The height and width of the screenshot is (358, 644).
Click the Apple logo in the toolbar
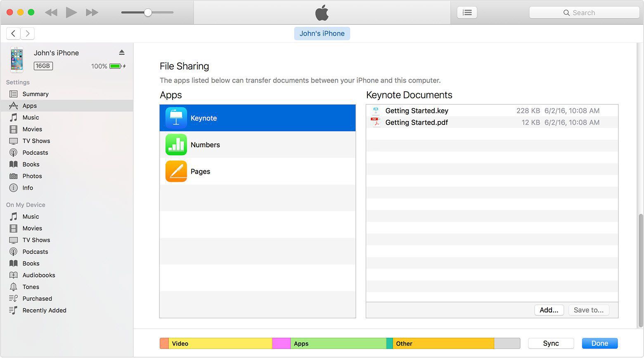(322, 12)
